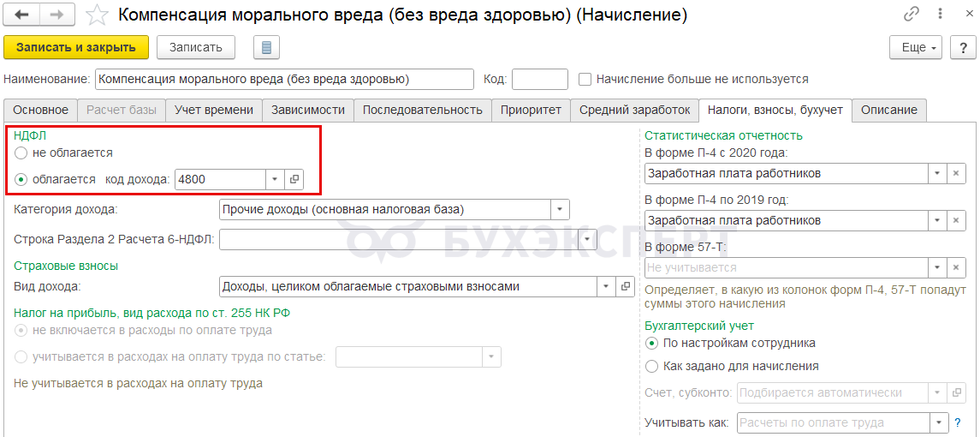Click into the Код input field
This screenshot has width=980, height=437.
[540, 80]
